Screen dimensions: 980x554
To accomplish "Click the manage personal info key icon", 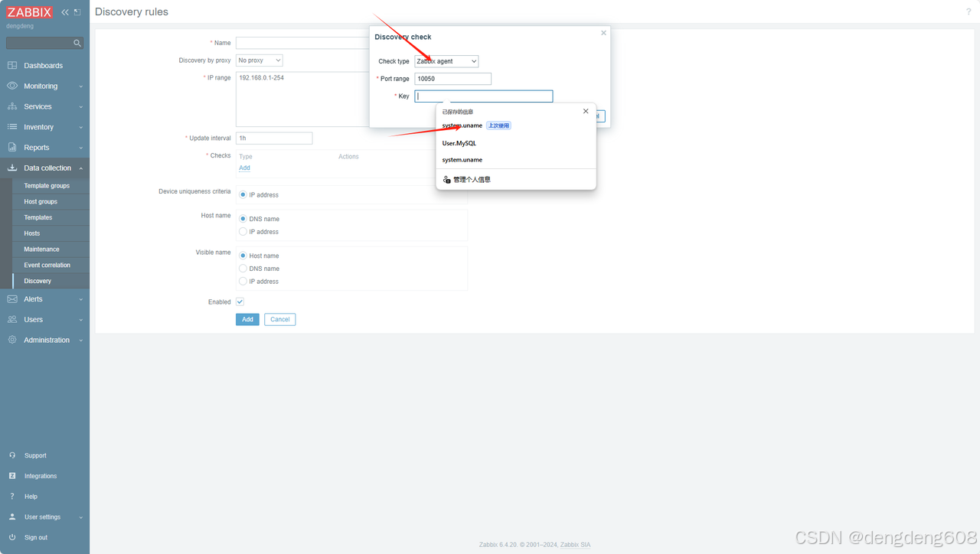I will coord(447,180).
